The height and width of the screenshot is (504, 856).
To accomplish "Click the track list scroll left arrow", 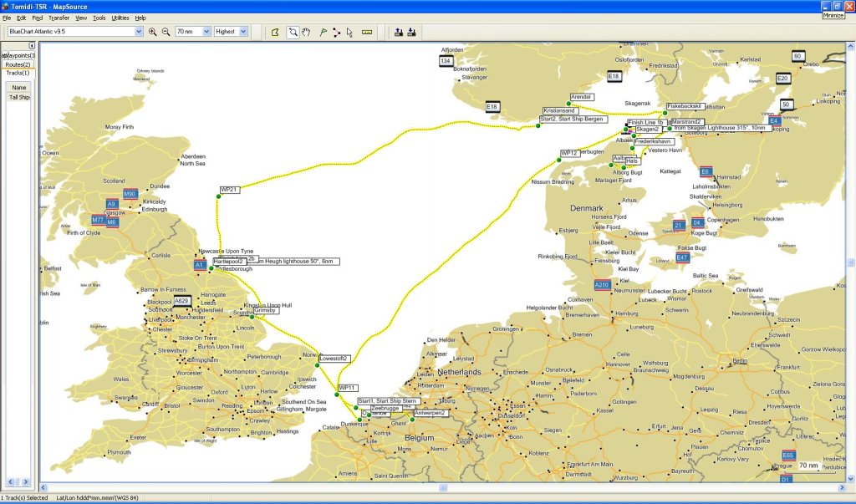I will coord(10,481).
